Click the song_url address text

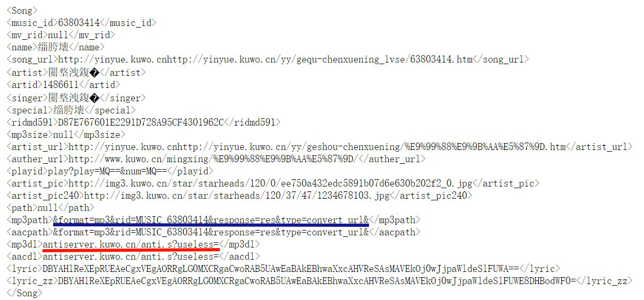pos(265,59)
